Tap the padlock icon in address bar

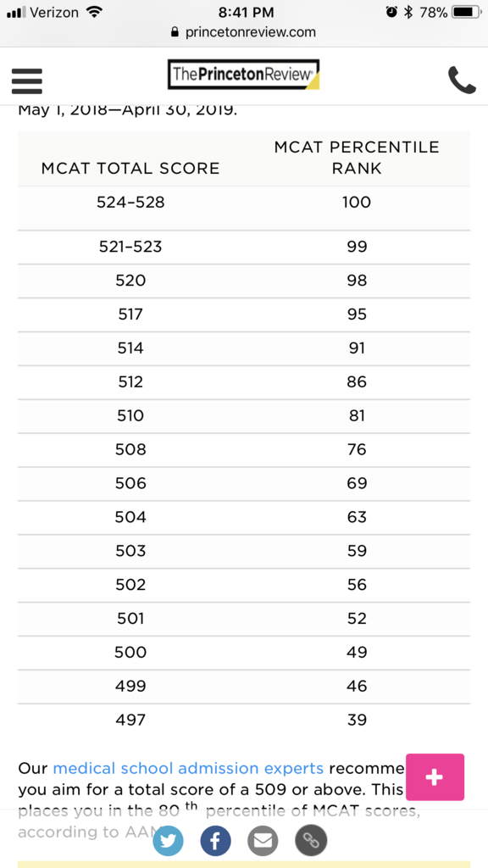click(175, 32)
